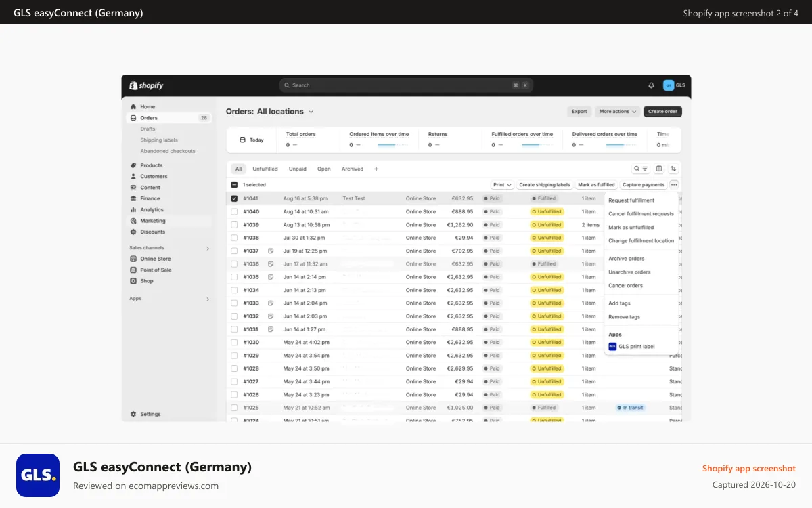812x508 pixels.
Task: Click the note icon on order #1033
Action: (270, 303)
